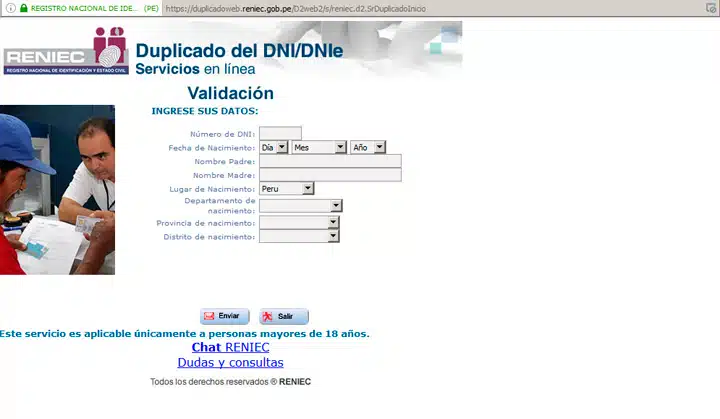Expand the Departamento de nacimiento dropdown
This screenshot has height=419, width=720.
pos(301,205)
